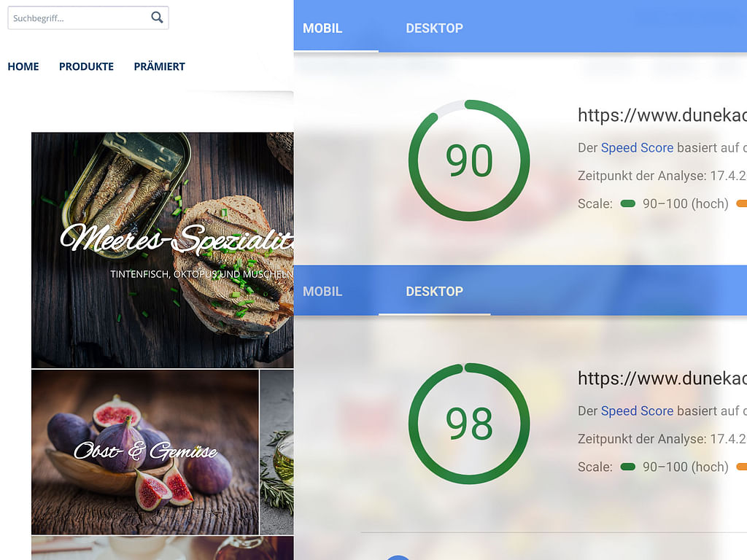This screenshot has width=747, height=560.
Task: Select the upper DESKTOP tab
Action: (435, 28)
